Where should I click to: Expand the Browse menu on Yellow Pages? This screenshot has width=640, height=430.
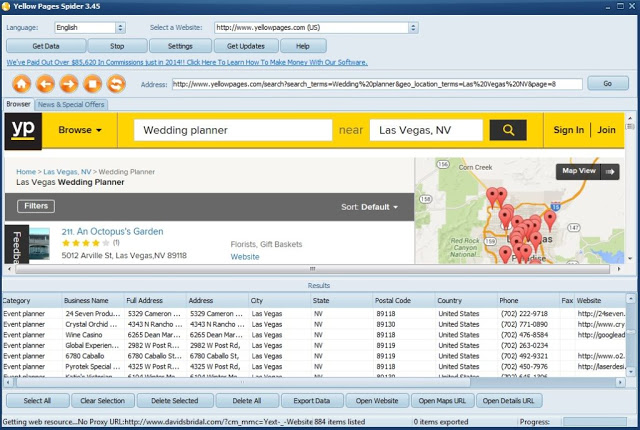coord(80,130)
